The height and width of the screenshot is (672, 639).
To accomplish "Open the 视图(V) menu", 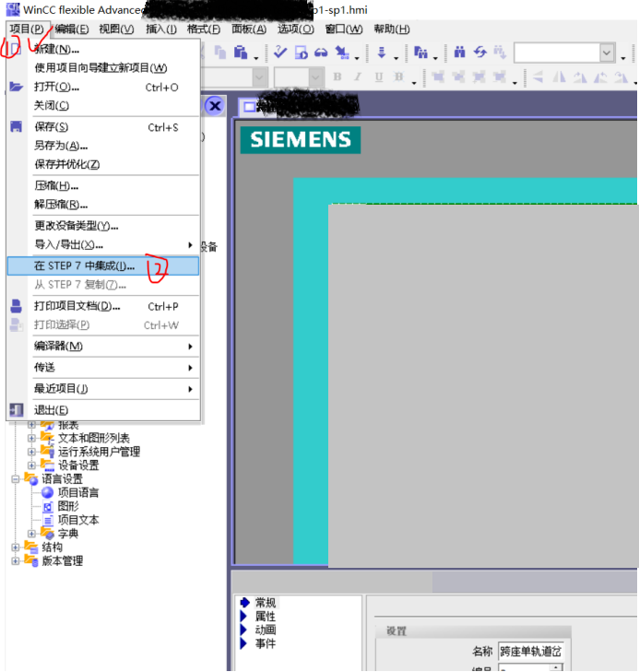I will pos(116,29).
